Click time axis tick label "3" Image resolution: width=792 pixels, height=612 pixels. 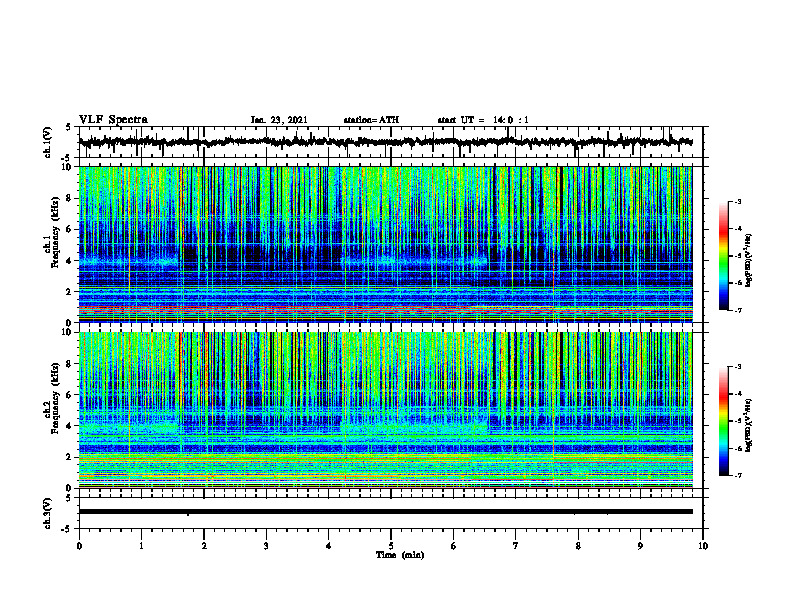266,546
